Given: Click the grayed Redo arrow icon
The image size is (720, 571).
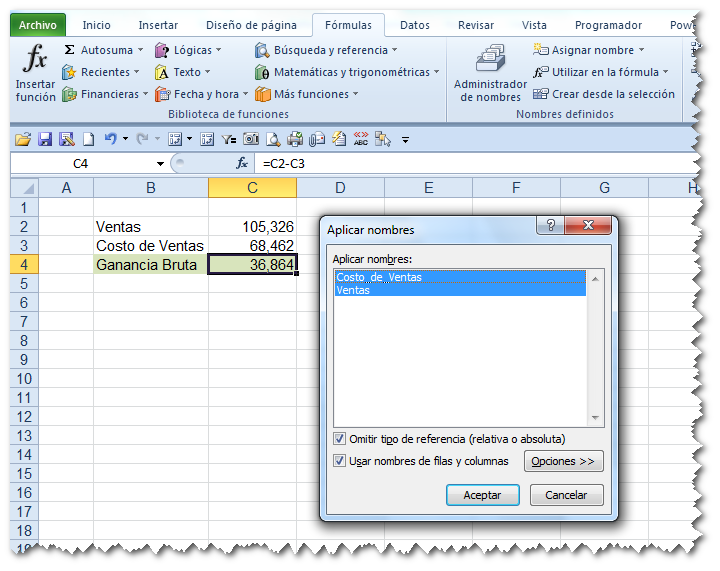Looking at the screenshot, I should (x=143, y=139).
